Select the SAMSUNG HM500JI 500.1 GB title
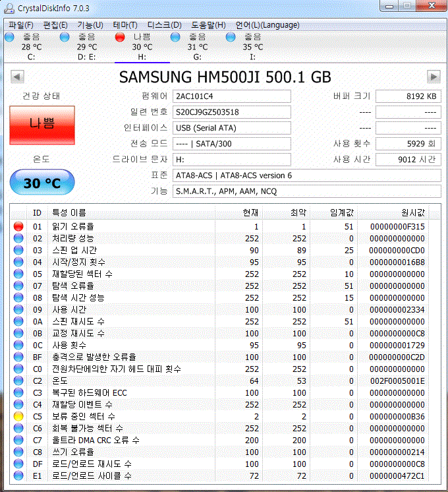The width and height of the screenshot is (448, 492). coord(225,77)
